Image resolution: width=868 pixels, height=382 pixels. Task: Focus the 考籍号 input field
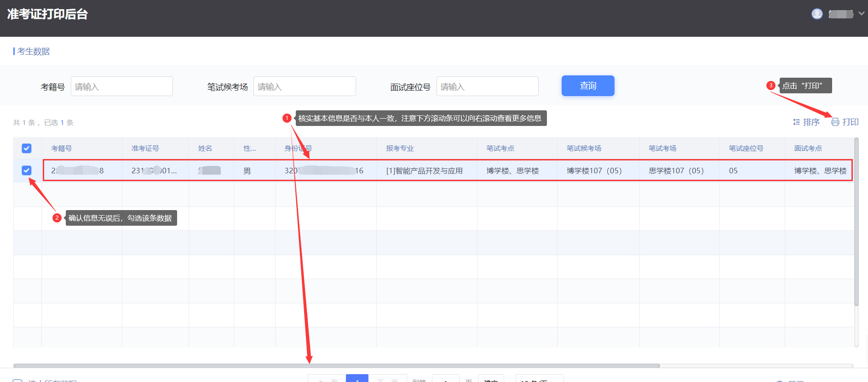tap(121, 86)
